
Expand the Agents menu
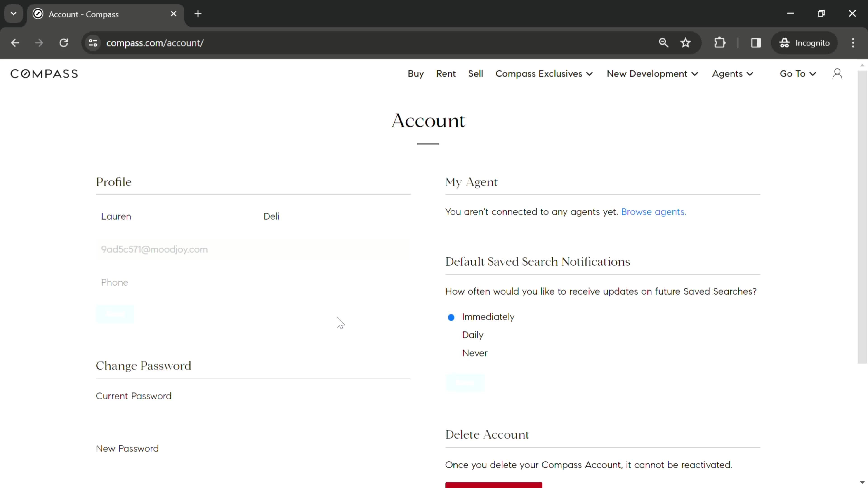[733, 74]
